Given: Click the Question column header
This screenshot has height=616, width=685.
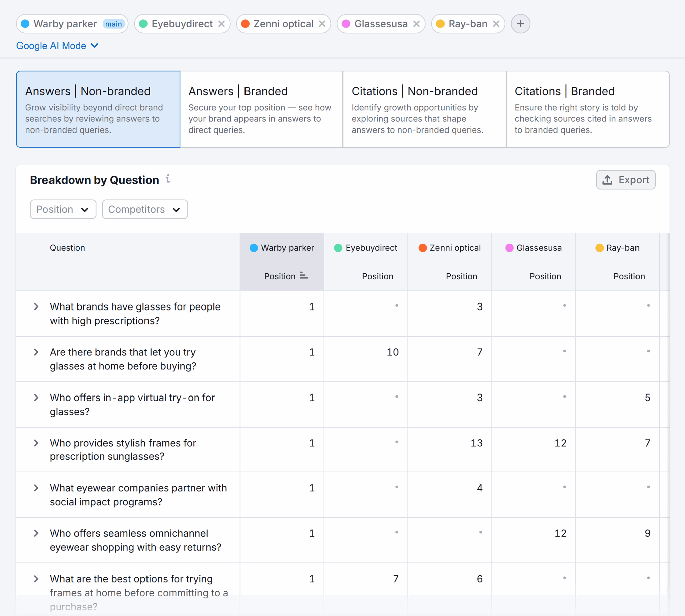Looking at the screenshot, I should pyautogui.click(x=67, y=248).
